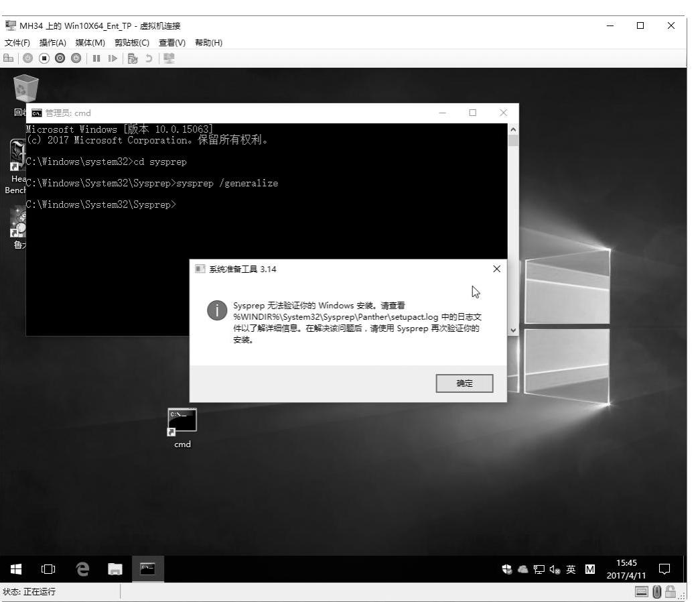Click keyboard icon in VM status bar
Viewport: 700px width, 602px height.
click(642, 592)
